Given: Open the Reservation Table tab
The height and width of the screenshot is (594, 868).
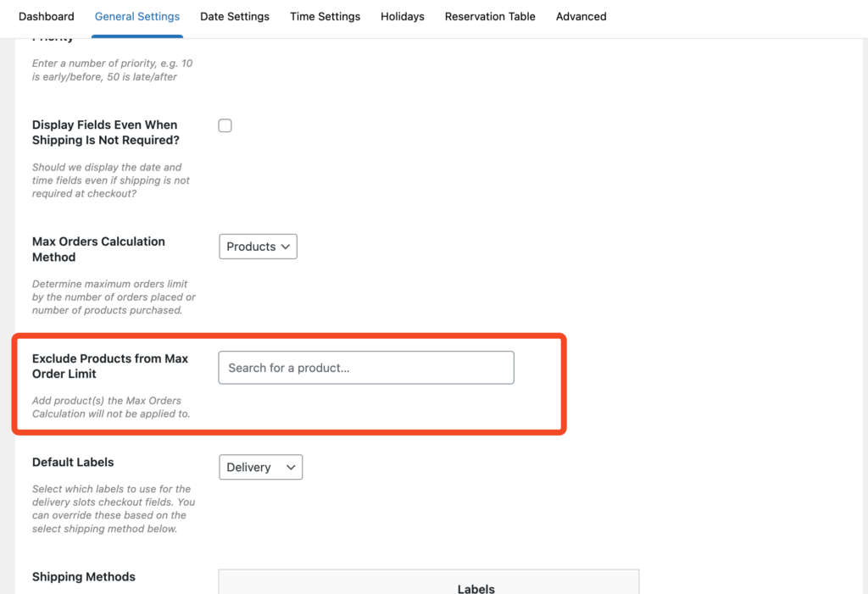Looking at the screenshot, I should [490, 16].
